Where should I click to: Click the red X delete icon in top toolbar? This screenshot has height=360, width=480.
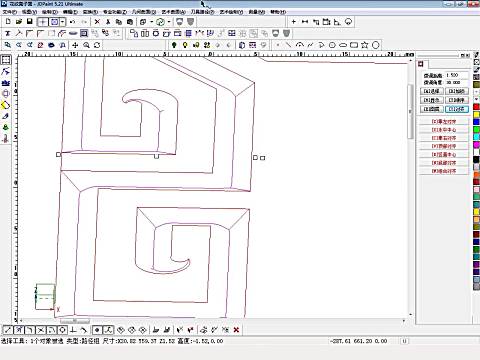(97, 22)
